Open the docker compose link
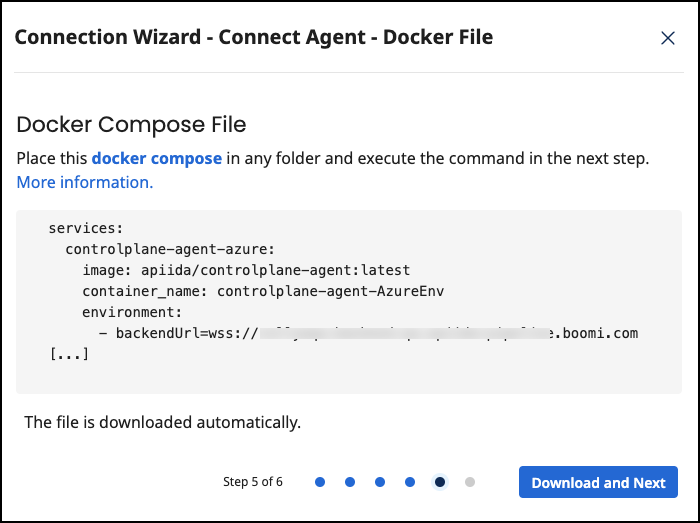This screenshot has height=523, width=700. [157, 158]
